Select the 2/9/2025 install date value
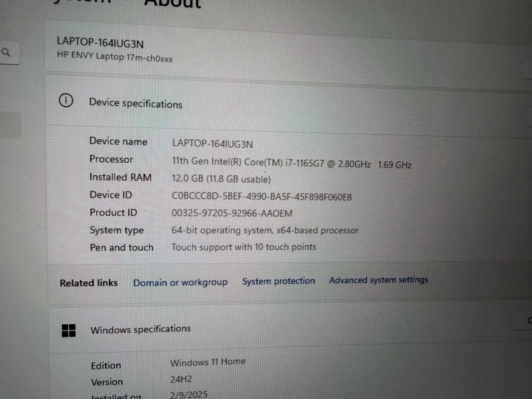The height and width of the screenshot is (399, 532). pyautogui.click(x=189, y=394)
